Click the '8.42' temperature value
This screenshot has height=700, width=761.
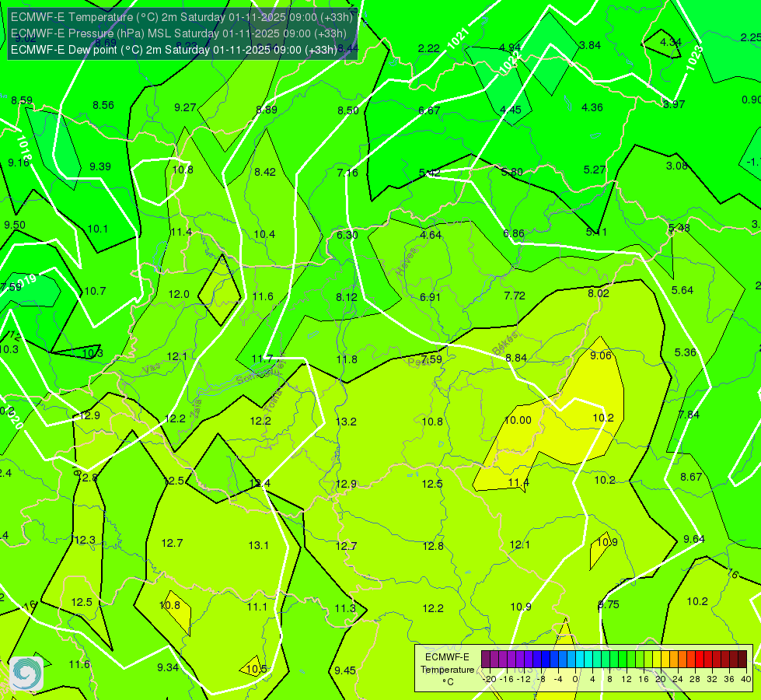click(265, 172)
